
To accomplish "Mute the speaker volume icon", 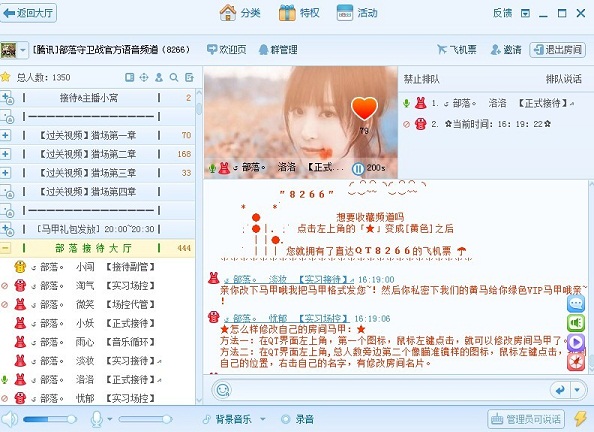I will (x=9, y=419).
